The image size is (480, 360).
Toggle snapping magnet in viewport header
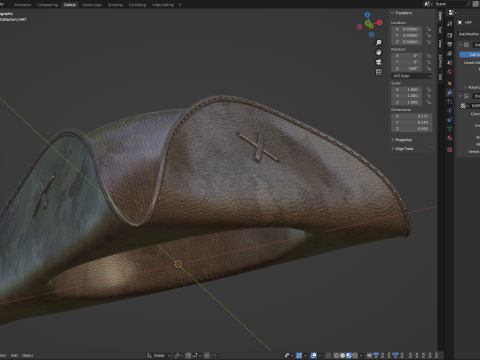(188, 355)
